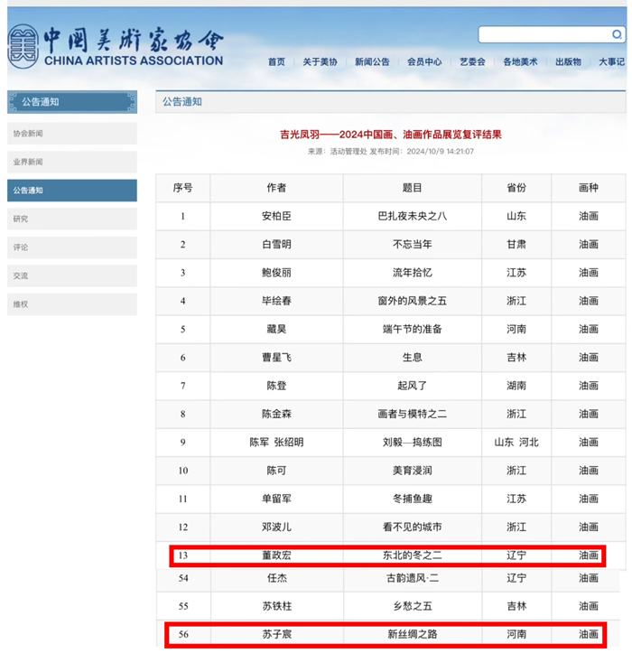Open the 首页 home menu item
This screenshot has height=672, width=632.
click(276, 62)
